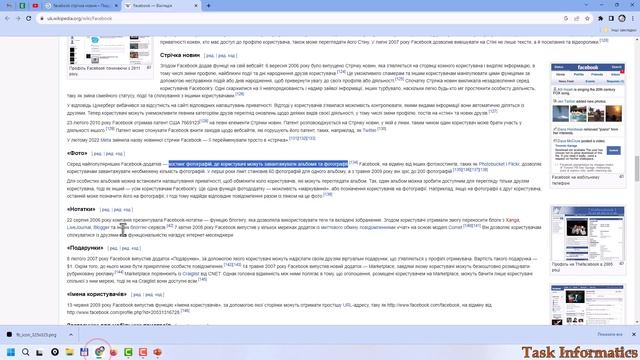The height and width of the screenshot is (360, 640).
Task: Close the first Facebook search tab
Action: click(116, 6)
